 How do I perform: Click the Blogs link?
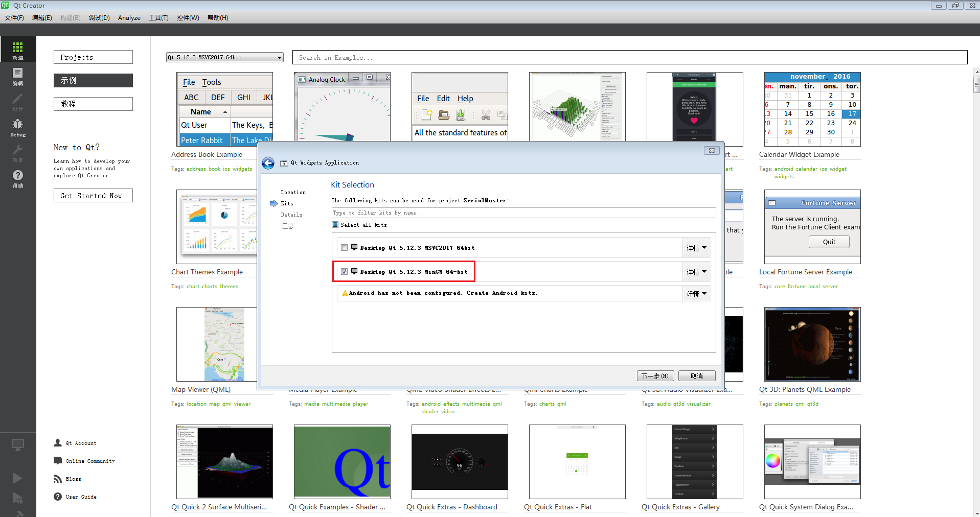(x=73, y=479)
